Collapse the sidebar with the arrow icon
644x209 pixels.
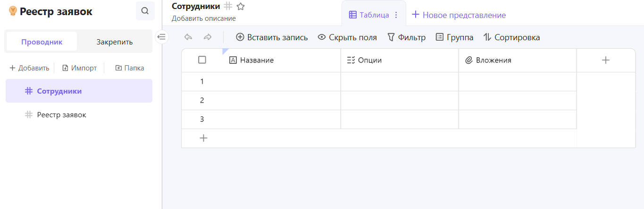tap(162, 36)
